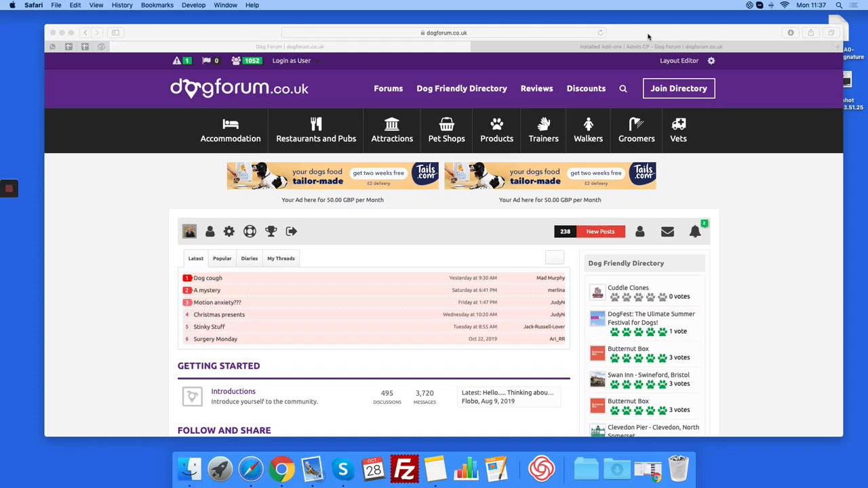
Task: Open the user avatar thumbnail in member bar
Action: click(189, 231)
